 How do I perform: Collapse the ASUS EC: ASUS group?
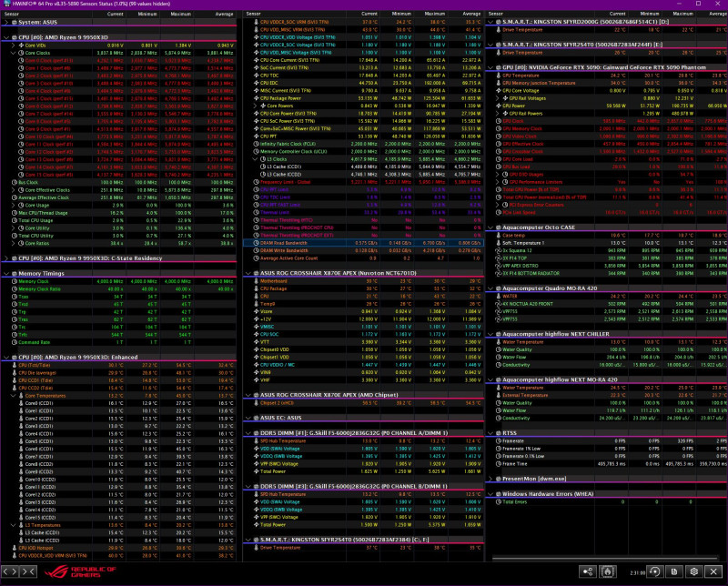click(248, 418)
